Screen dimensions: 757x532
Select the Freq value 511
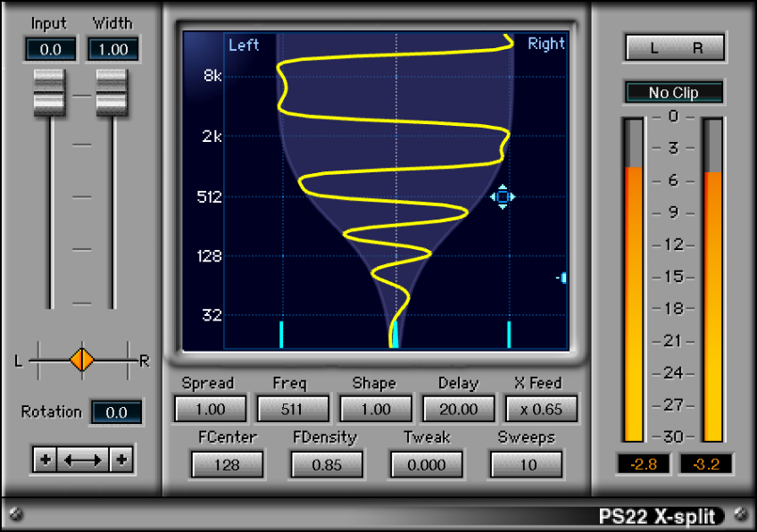293,410
